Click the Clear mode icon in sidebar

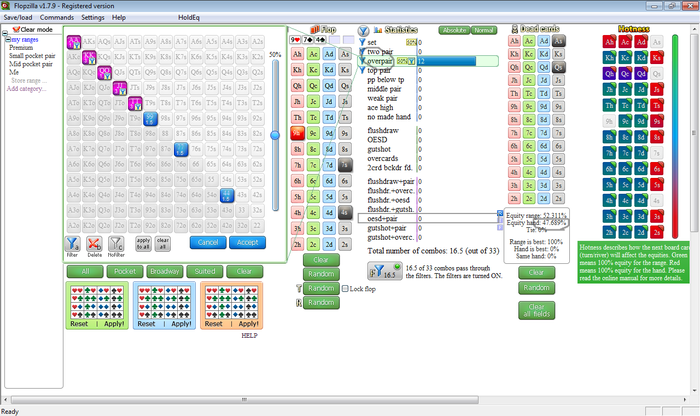point(17,29)
